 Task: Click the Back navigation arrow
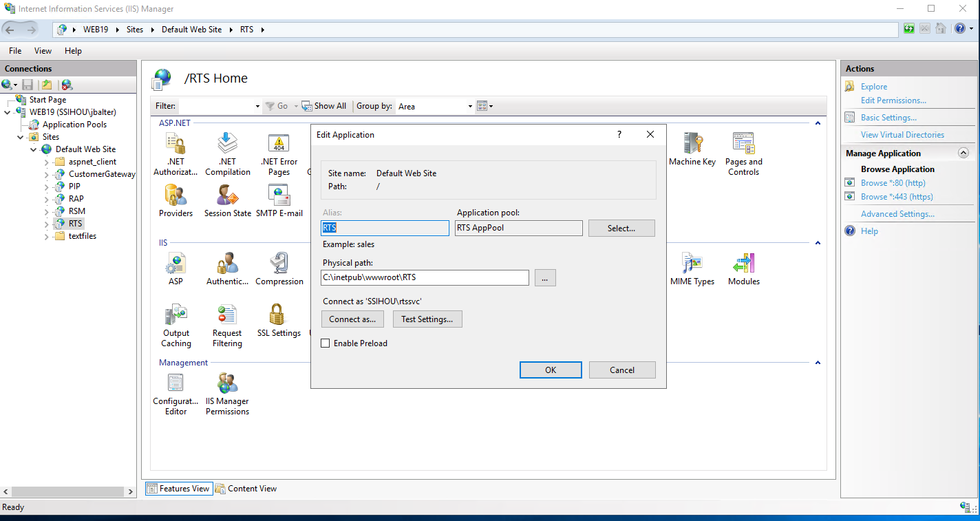pos(10,30)
